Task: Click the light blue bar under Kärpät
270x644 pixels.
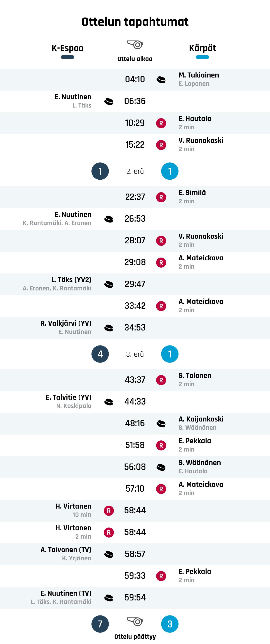Action: pyautogui.click(x=202, y=57)
